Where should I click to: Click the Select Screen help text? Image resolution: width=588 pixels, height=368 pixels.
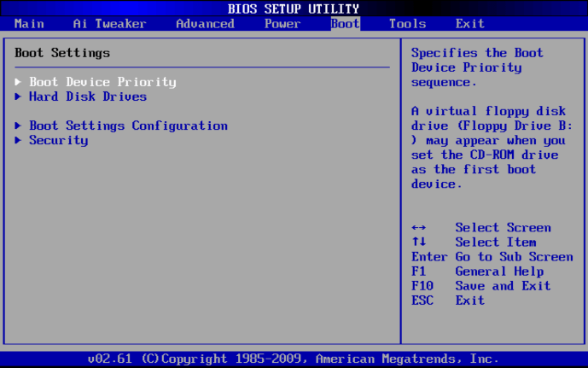click(503, 228)
